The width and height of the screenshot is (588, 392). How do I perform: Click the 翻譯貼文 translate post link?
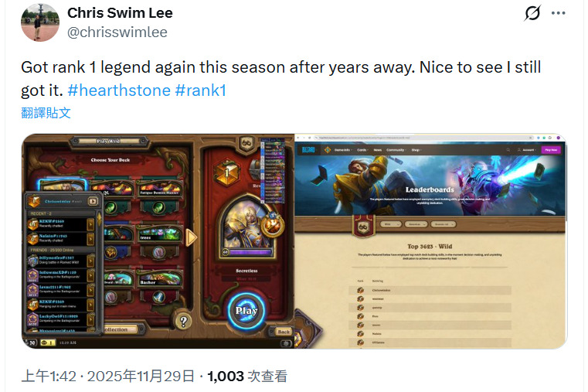pos(46,113)
